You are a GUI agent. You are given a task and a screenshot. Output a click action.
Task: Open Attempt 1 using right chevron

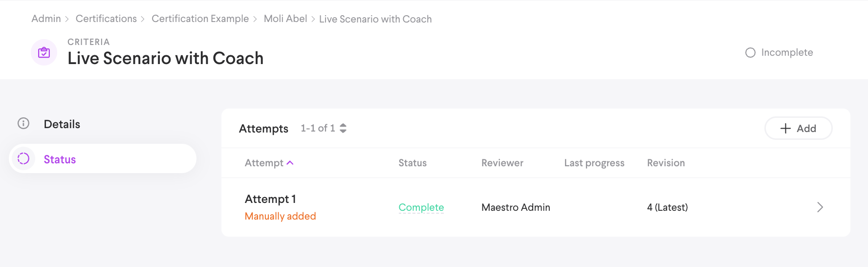click(x=820, y=207)
